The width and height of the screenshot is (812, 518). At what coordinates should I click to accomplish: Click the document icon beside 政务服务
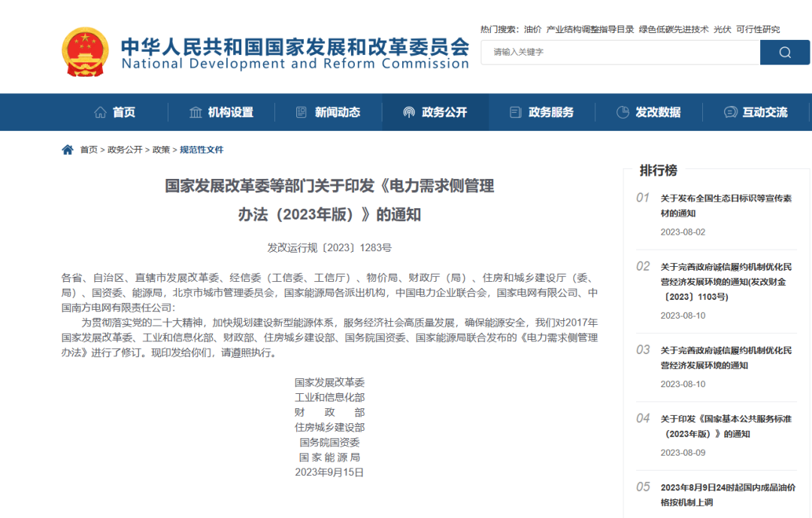[514, 111]
